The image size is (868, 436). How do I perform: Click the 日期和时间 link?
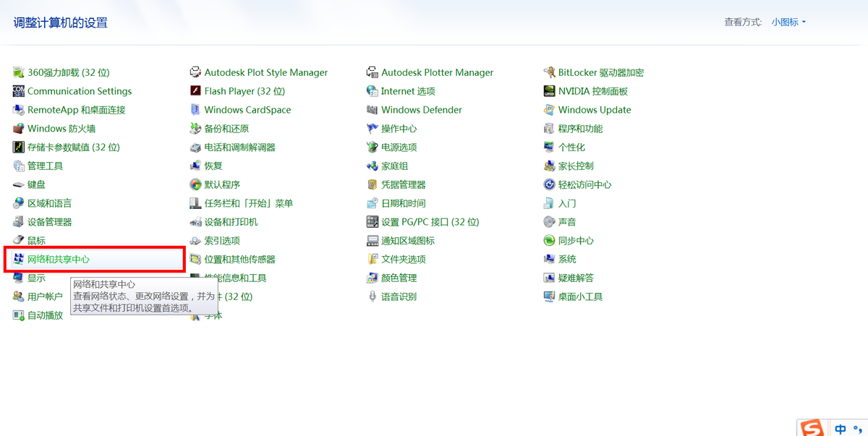[x=404, y=203]
